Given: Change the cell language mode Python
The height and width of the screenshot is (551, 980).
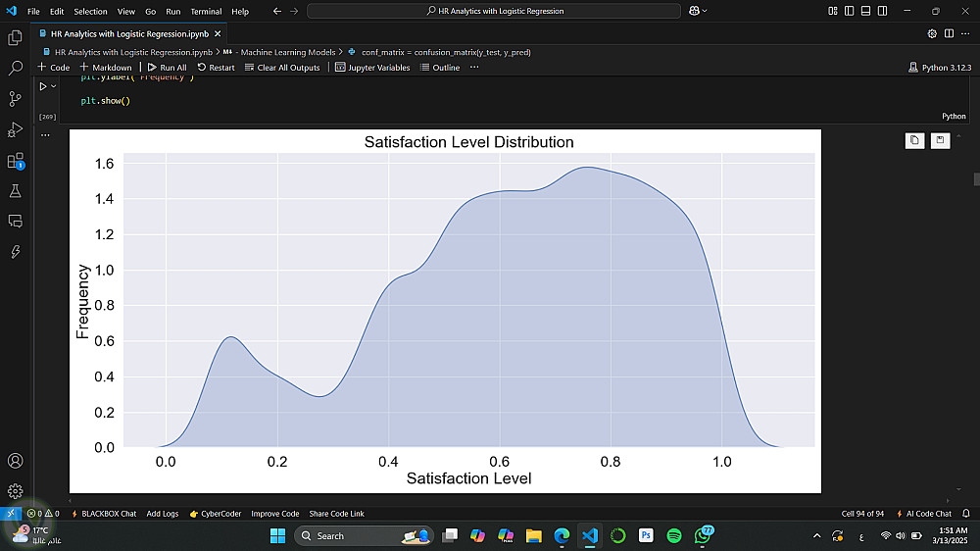Looking at the screenshot, I should tap(954, 117).
